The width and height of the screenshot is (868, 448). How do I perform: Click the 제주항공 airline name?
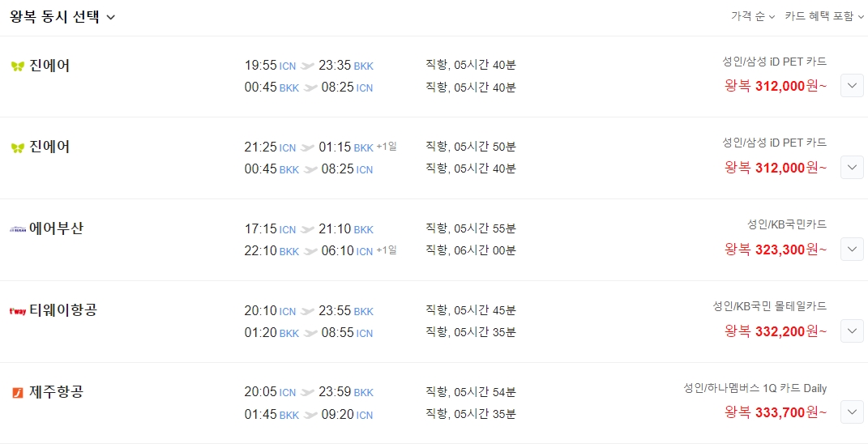tap(56, 392)
